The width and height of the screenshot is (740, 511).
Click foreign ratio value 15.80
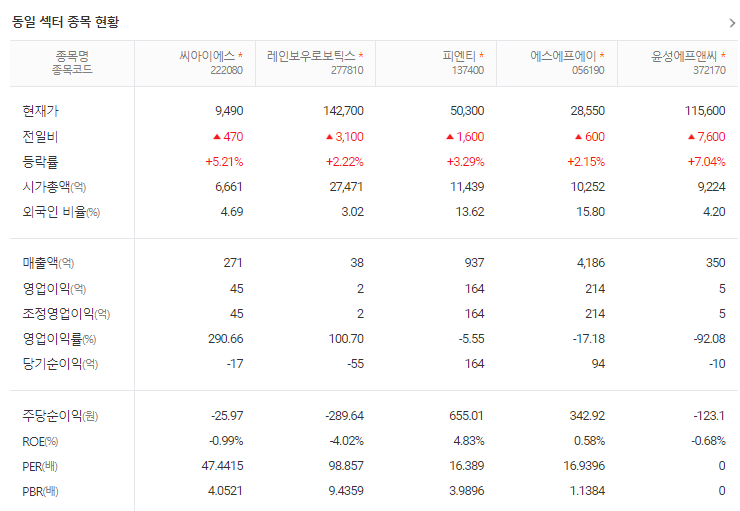pos(590,212)
